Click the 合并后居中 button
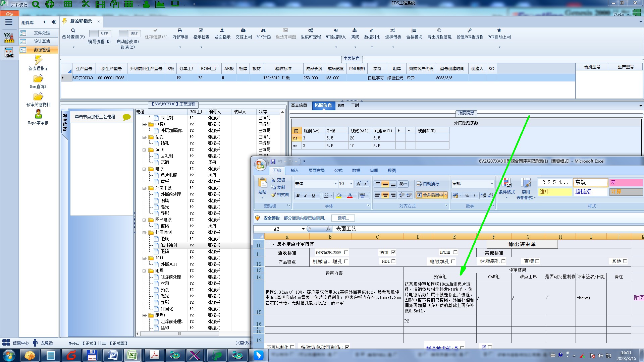The height and width of the screenshot is (362, 644). 430,195
